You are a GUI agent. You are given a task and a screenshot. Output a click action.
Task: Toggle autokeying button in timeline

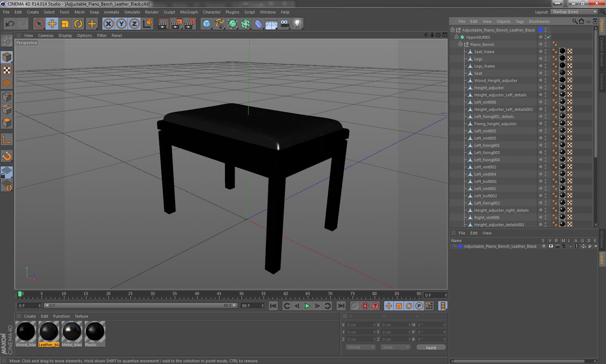pyautogui.click(x=365, y=306)
